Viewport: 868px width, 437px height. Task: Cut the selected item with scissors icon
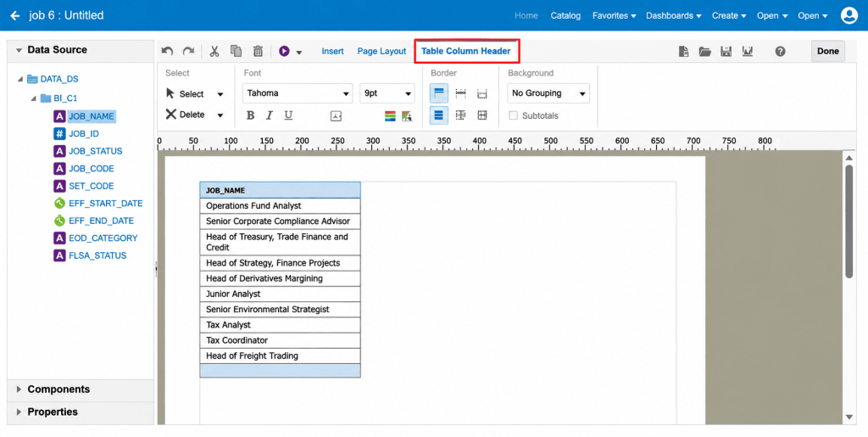(214, 51)
